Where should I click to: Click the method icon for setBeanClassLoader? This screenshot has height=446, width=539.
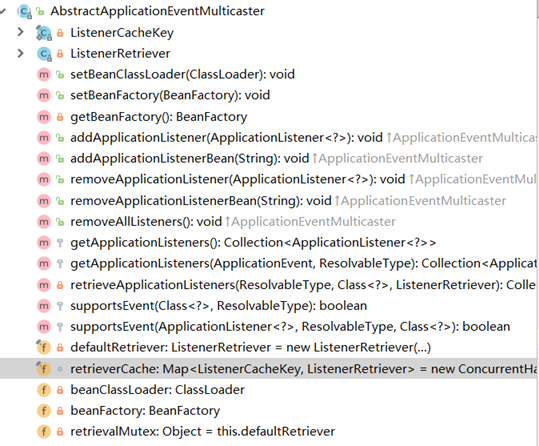[44, 75]
